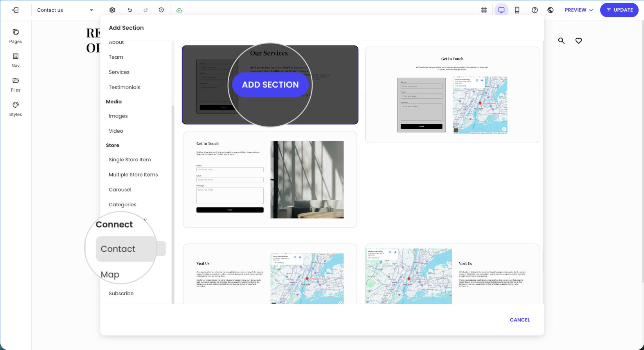Choose the Get In Touch template with photo
Viewport: 644px width, 350px height.
270,180
